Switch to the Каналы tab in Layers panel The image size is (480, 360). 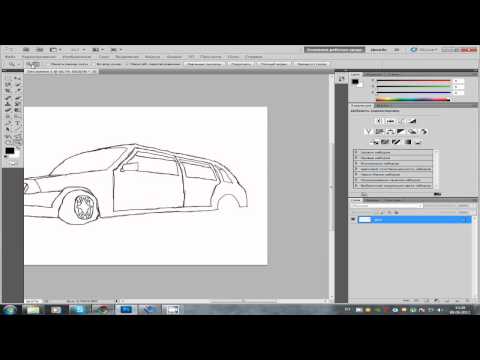pyautogui.click(x=373, y=200)
